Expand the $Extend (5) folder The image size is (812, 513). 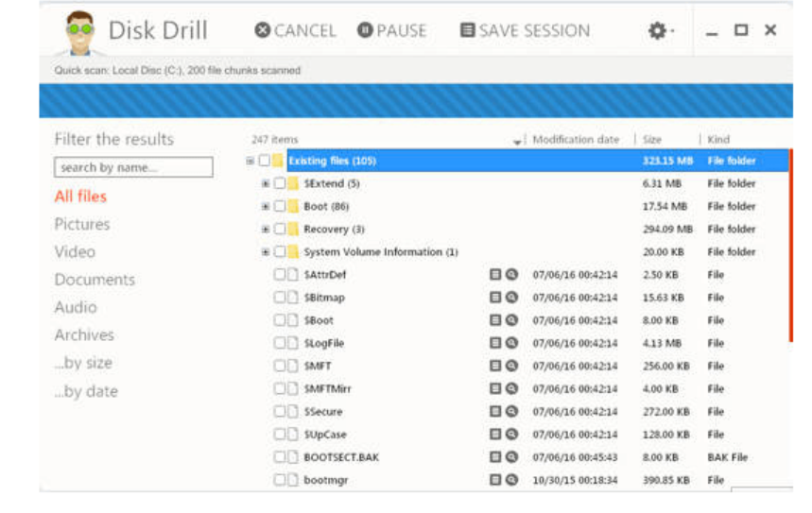pyautogui.click(x=266, y=183)
